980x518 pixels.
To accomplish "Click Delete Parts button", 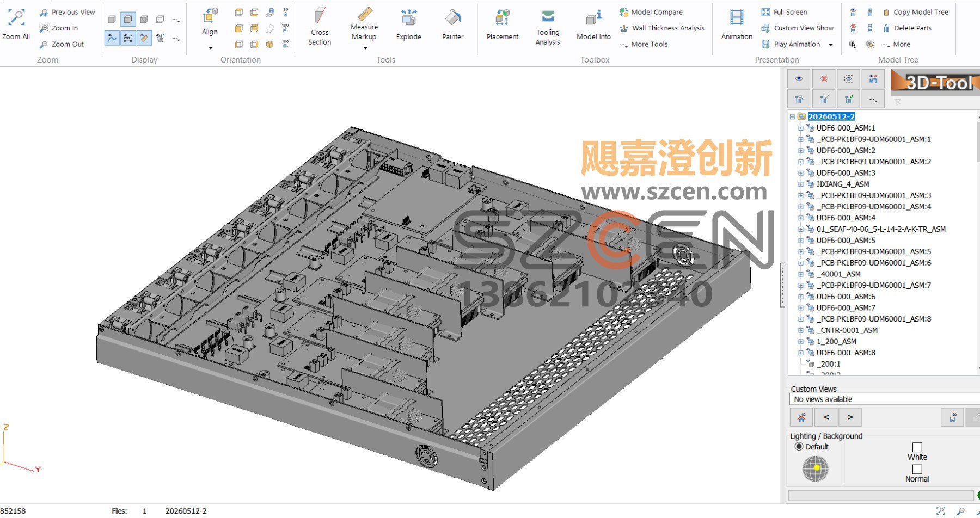I will pos(907,28).
